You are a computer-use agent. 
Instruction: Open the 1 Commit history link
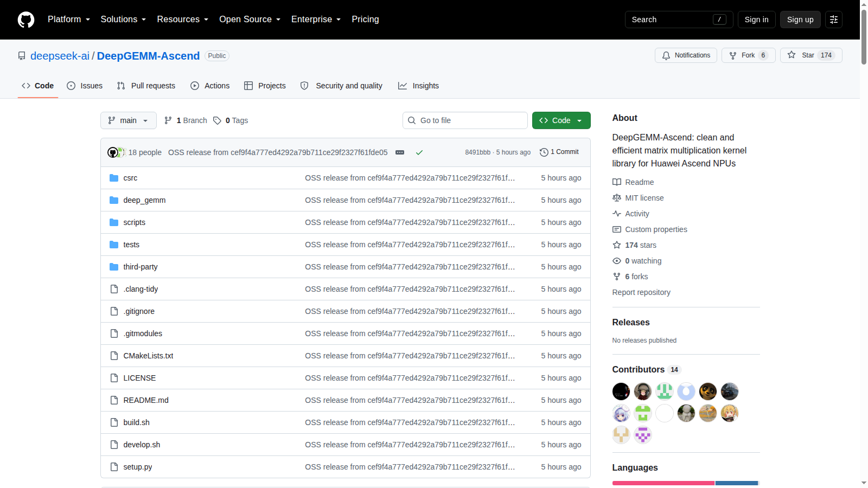[x=559, y=152]
